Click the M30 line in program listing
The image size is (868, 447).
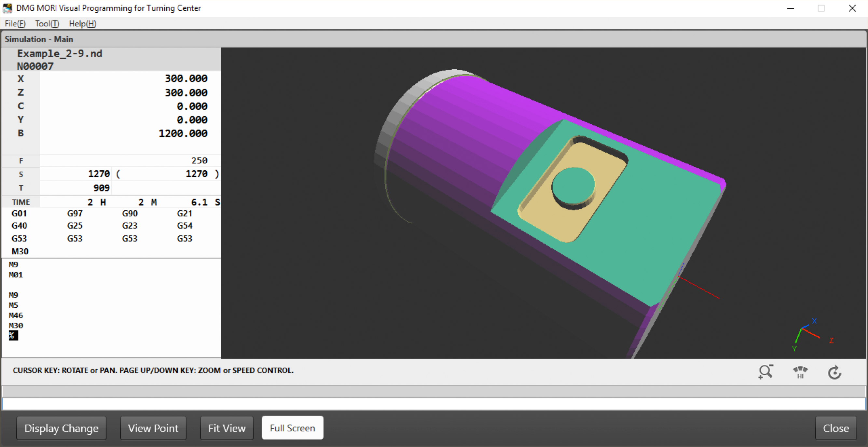16,326
